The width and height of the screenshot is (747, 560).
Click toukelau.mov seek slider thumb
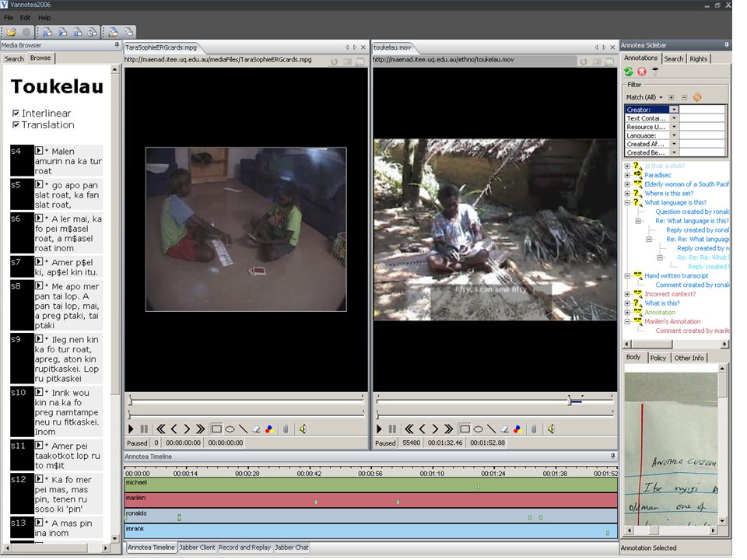pos(570,401)
